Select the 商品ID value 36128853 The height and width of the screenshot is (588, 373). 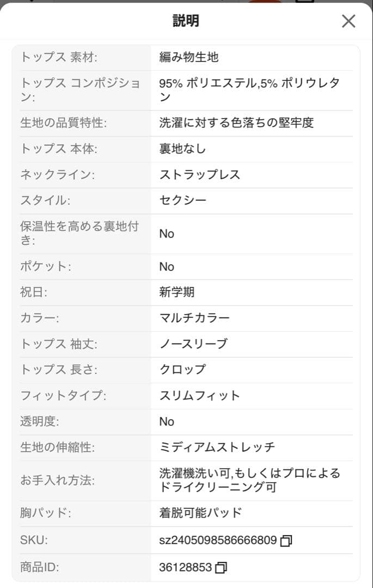point(186,567)
